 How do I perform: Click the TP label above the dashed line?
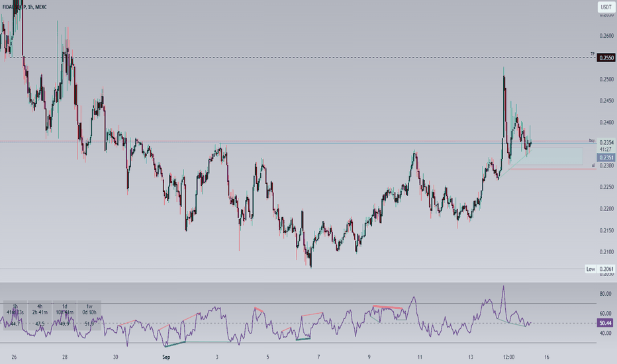pyautogui.click(x=593, y=54)
